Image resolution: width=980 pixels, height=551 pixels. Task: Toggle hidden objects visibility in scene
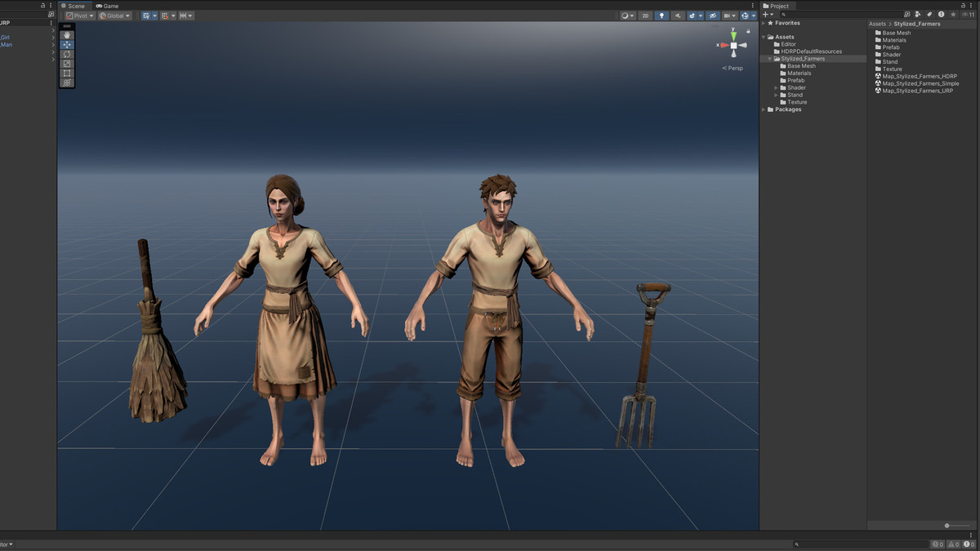(713, 16)
